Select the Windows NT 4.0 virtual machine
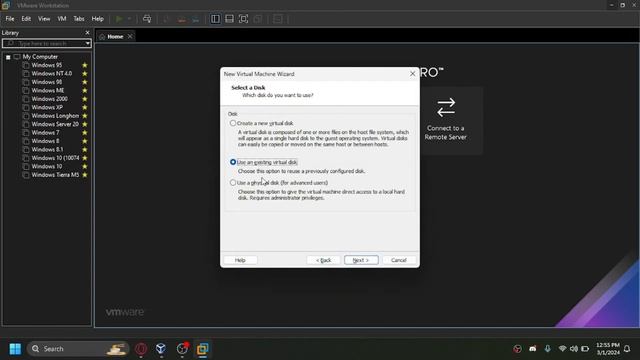 click(51, 73)
